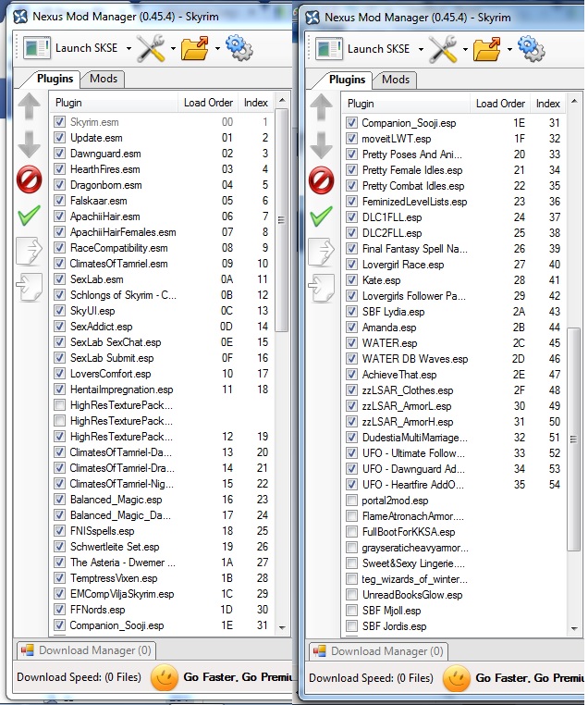Viewport: 588px width, 705px height.
Task: Click scroll-up arrow in right plugin list
Action: 574,101
